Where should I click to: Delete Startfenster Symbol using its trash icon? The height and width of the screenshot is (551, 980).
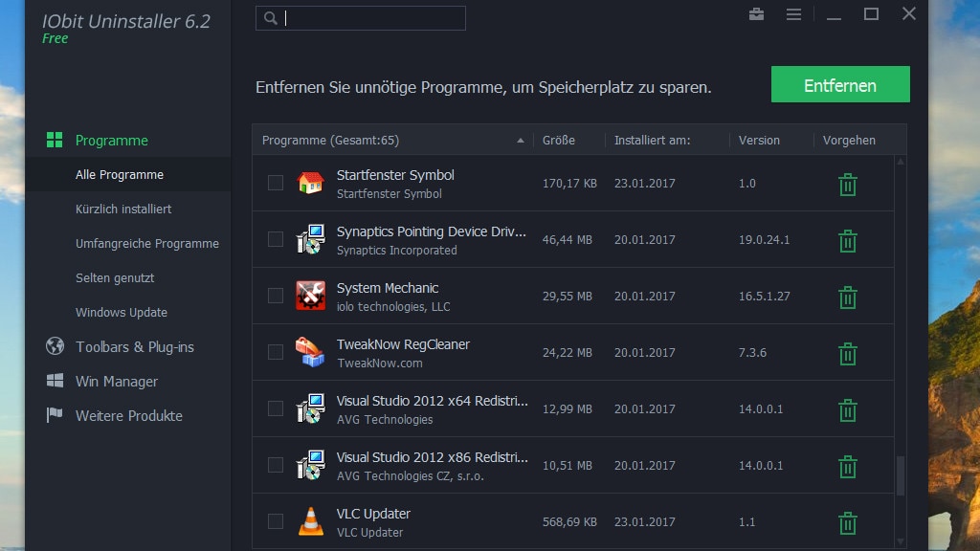(x=847, y=184)
